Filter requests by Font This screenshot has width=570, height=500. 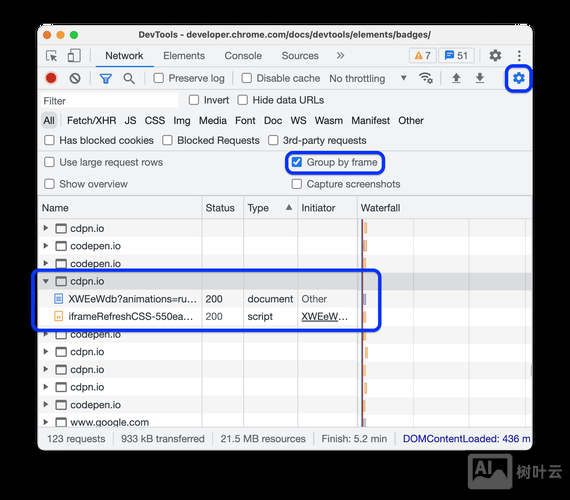coord(245,120)
